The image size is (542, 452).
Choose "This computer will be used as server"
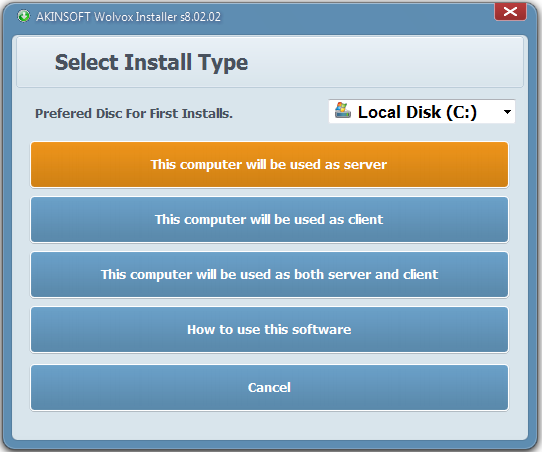269,164
